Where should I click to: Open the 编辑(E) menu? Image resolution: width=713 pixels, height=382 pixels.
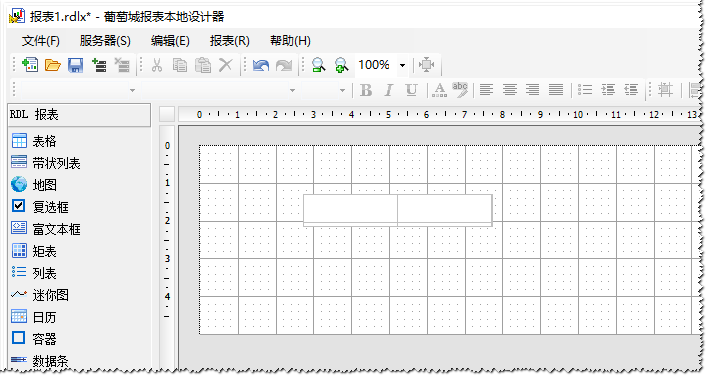click(170, 41)
